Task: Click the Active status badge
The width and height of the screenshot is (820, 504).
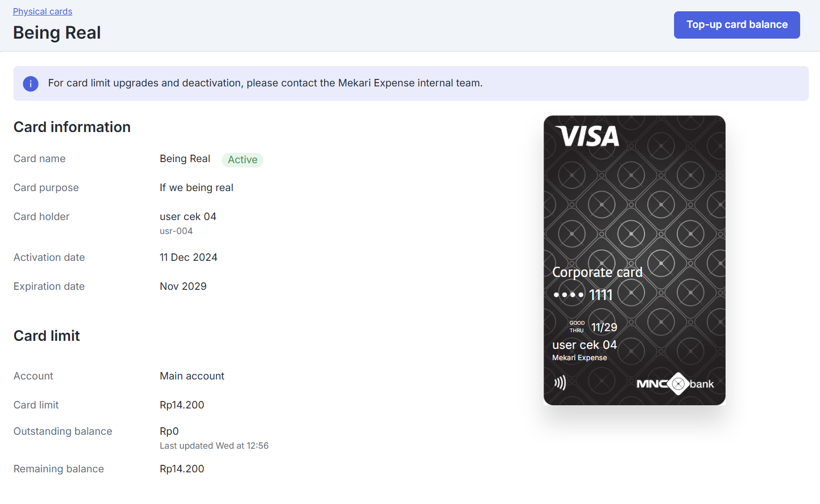Action: tap(243, 159)
